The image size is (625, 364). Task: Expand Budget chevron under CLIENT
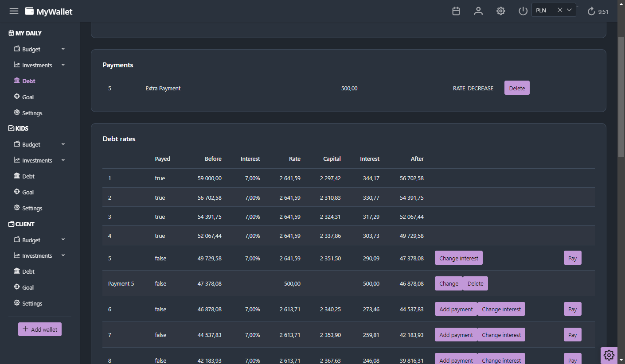click(63, 240)
